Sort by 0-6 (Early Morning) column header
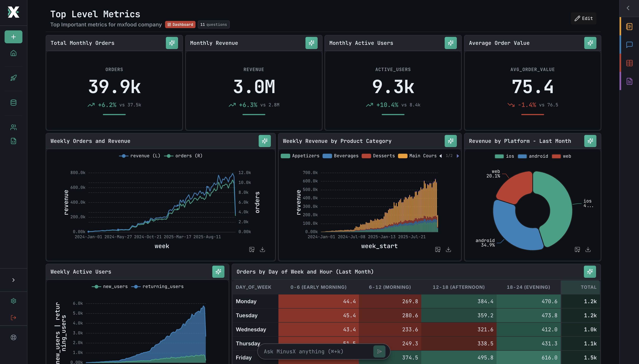 [x=318, y=287]
